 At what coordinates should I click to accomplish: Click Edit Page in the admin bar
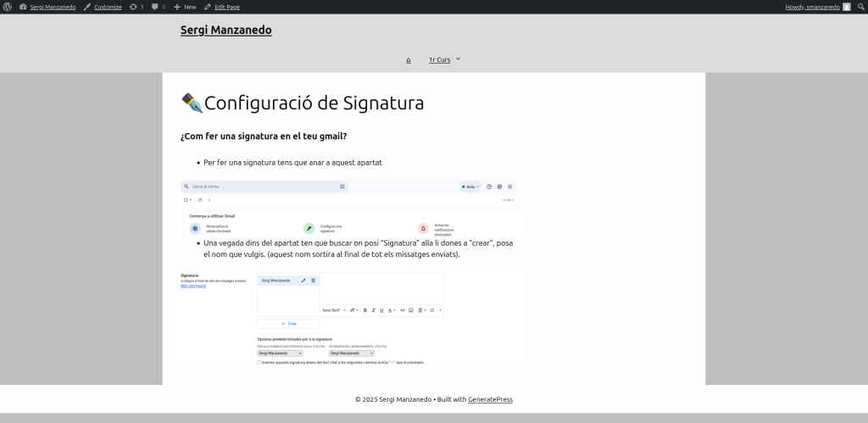point(222,7)
